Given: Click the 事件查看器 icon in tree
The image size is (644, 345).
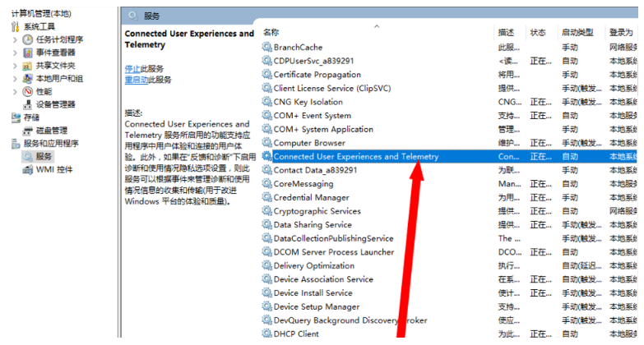Looking at the screenshot, I should pyautogui.click(x=28, y=53).
